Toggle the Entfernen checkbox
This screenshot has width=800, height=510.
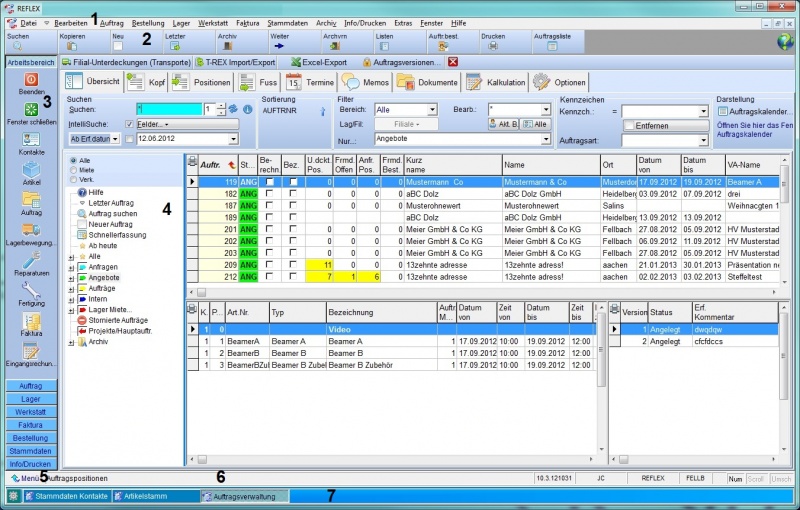pyautogui.click(x=630, y=125)
